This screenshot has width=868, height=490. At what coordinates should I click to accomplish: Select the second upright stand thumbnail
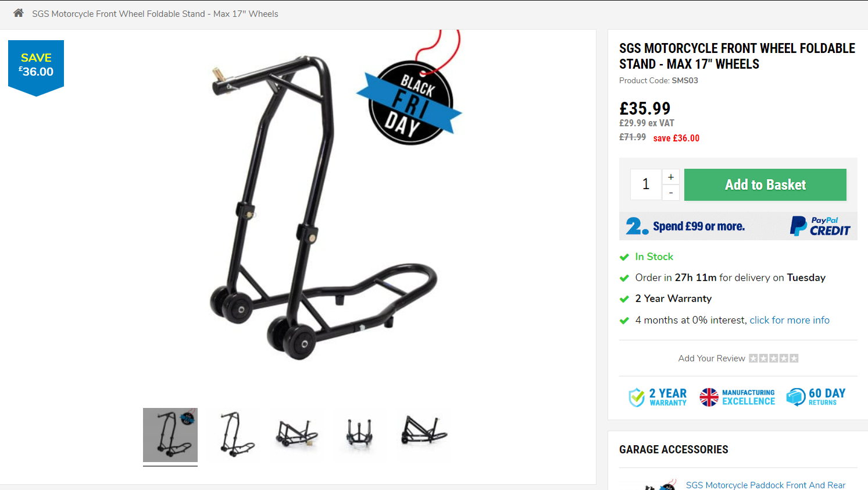tap(235, 435)
